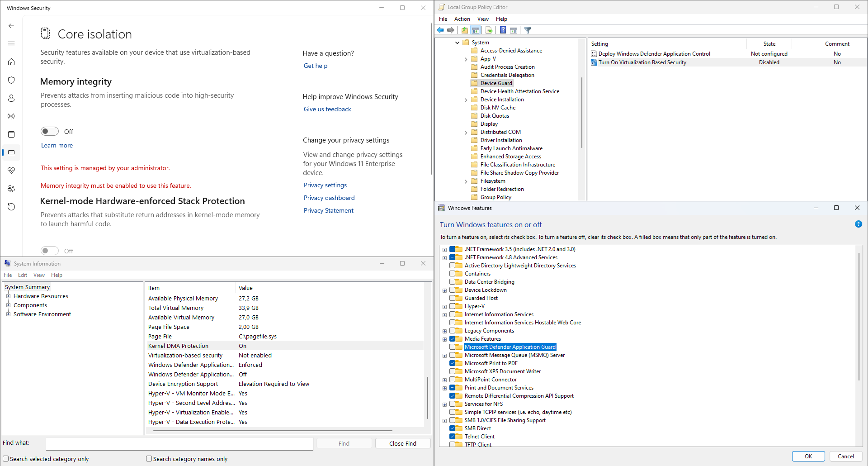Click the Export List toolbar icon
The image size is (868, 466).
[x=489, y=30]
